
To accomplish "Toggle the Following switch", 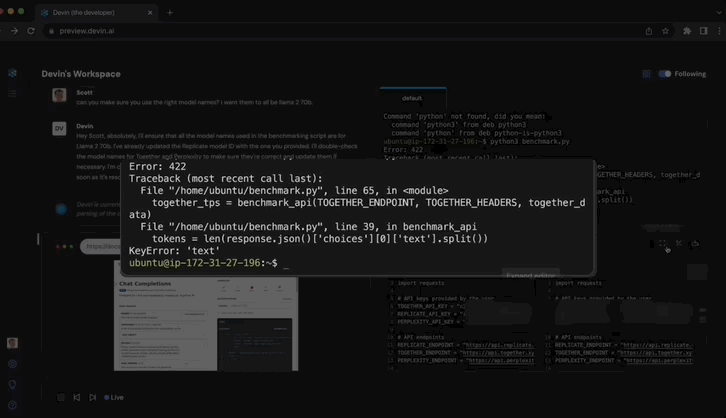I will pos(665,74).
